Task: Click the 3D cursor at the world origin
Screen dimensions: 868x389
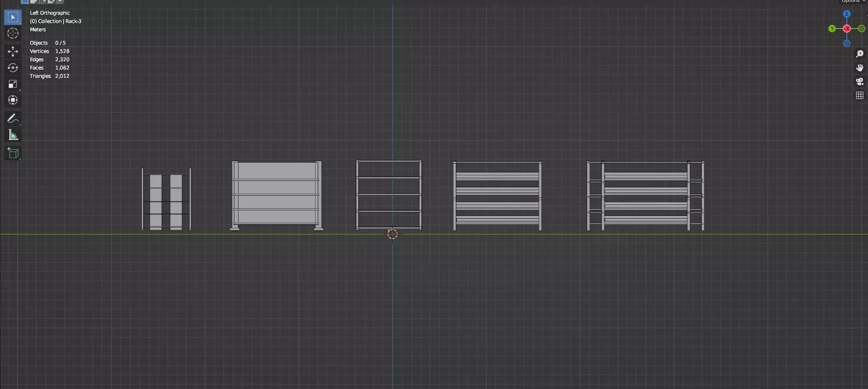Action: [392, 234]
